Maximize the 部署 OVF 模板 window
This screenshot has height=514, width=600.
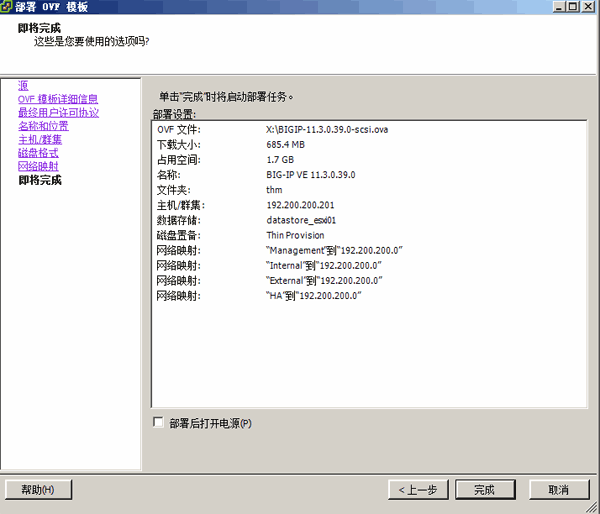pyautogui.click(x=574, y=7)
